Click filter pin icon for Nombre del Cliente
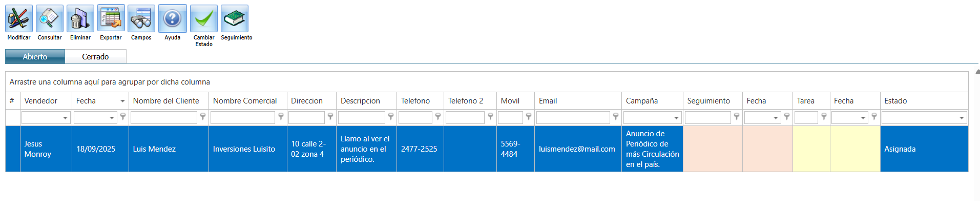The image size is (980, 210). pyautogui.click(x=203, y=117)
